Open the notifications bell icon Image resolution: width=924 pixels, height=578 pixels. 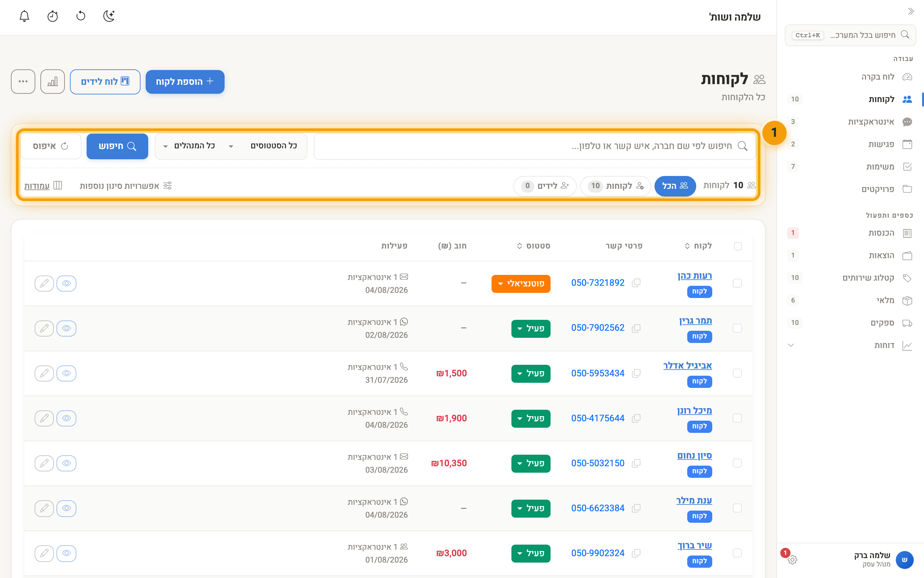24,16
